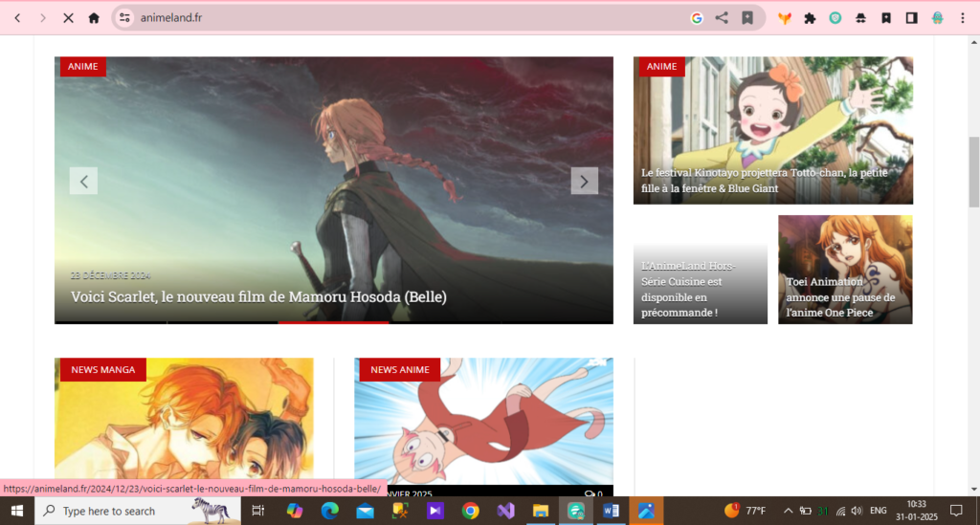Open Windows Task View
The height and width of the screenshot is (525, 980).
(x=257, y=511)
